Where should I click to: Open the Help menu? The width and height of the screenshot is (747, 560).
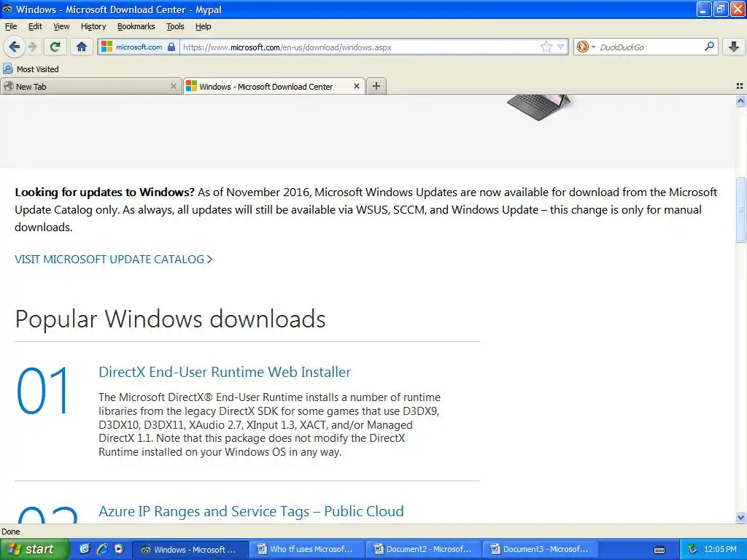(204, 26)
